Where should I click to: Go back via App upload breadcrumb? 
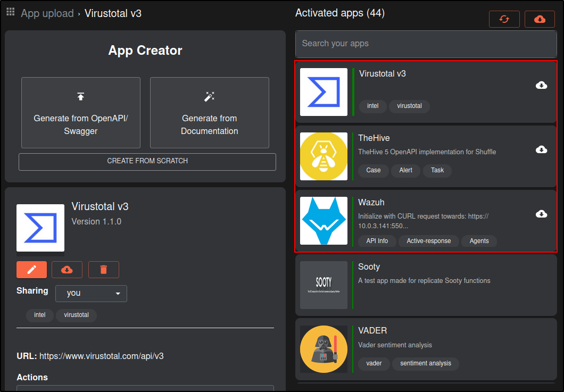[47, 13]
